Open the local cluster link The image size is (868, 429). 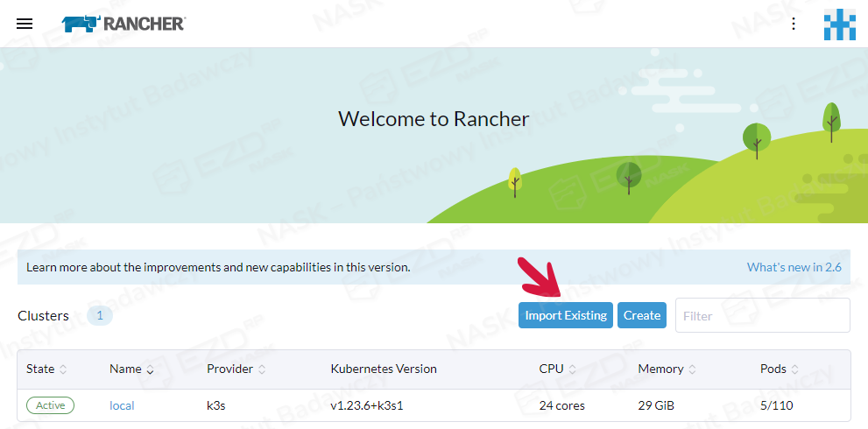tap(122, 405)
